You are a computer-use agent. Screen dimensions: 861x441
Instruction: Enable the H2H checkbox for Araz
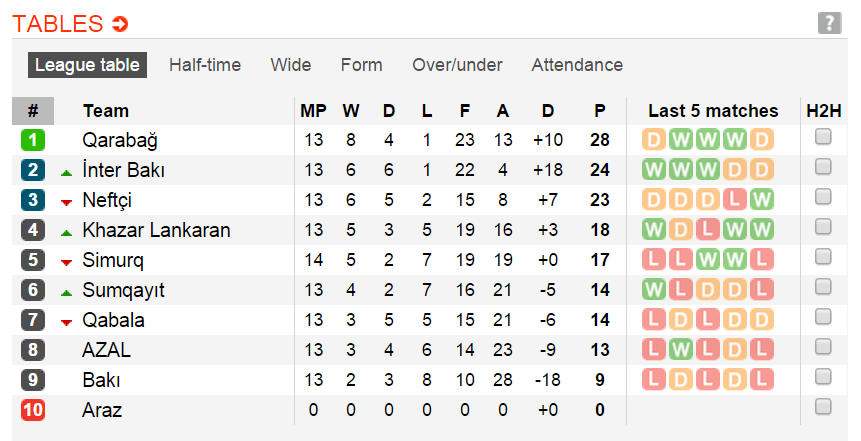[x=823, y=406]
